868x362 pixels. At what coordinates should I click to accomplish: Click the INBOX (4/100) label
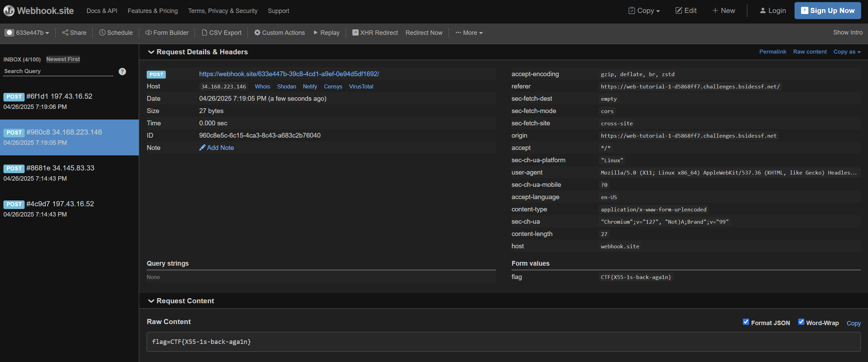pyautogui.click(x=22, y=59)
